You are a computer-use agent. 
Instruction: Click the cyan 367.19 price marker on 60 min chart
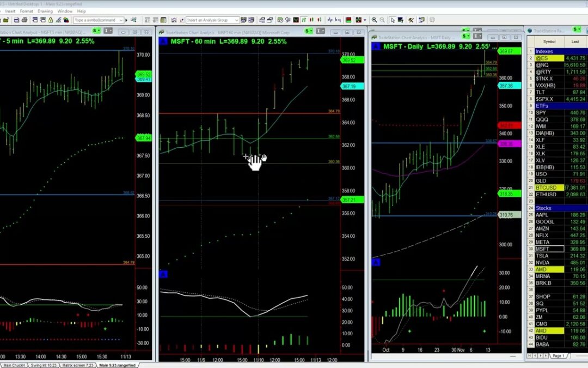coord(352,86)
